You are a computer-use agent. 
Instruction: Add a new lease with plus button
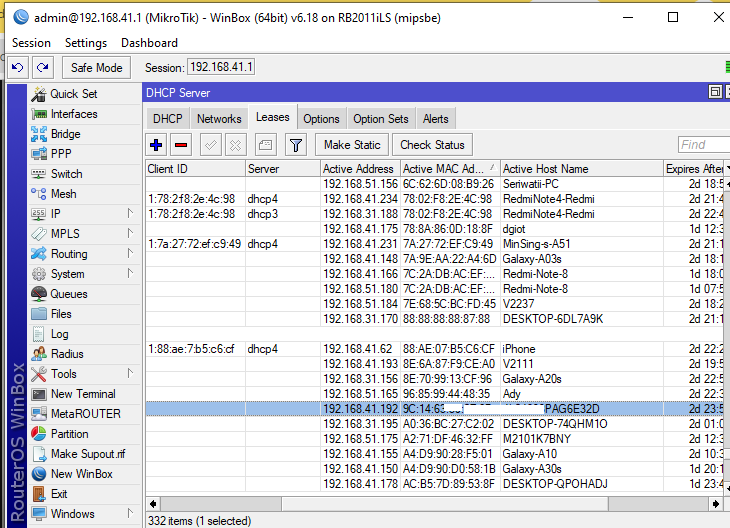coord(156,145)
